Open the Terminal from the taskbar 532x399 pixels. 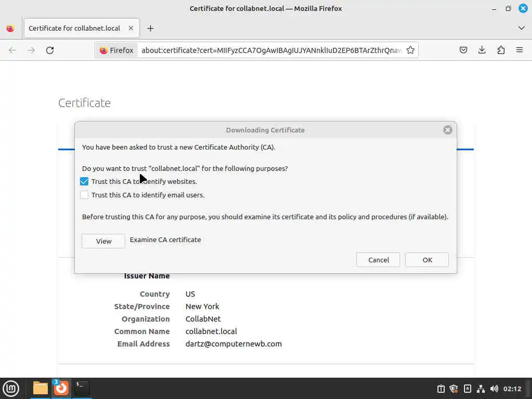[82, 388]
